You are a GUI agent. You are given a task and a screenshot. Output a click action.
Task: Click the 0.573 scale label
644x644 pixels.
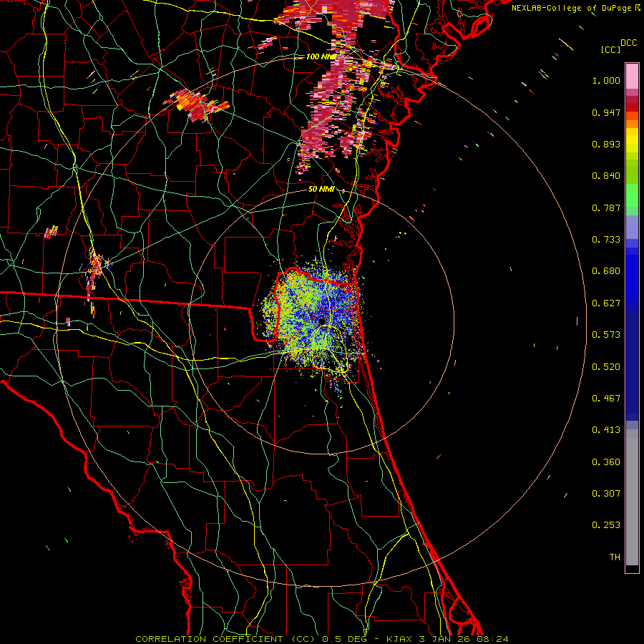606,335
